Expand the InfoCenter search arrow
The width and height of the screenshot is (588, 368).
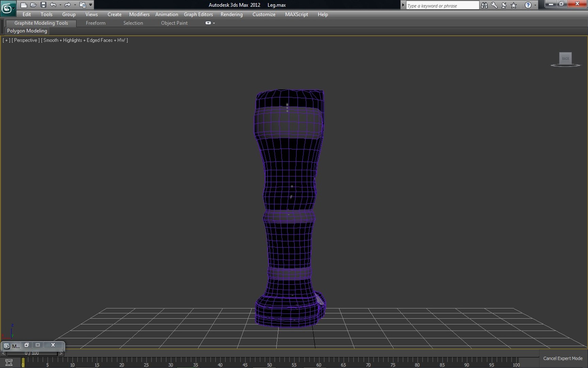click(403, 5)
